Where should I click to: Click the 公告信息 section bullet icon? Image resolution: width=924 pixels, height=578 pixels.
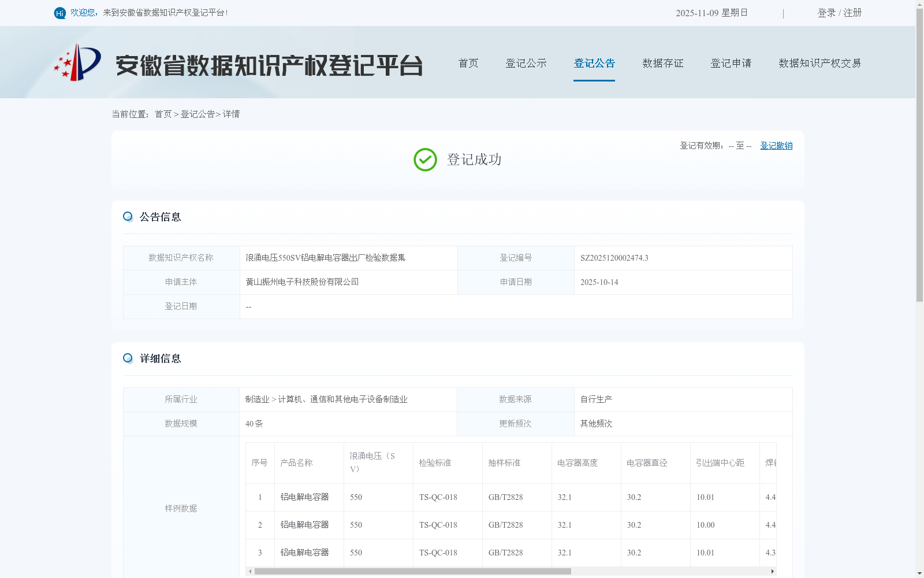[x=128, y=217]
